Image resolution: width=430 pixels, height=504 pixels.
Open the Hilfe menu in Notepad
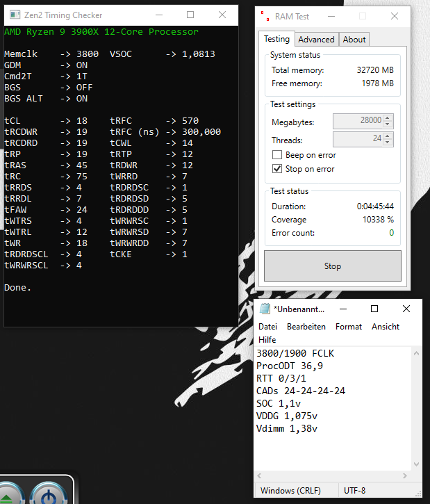[x=267, y=340]
